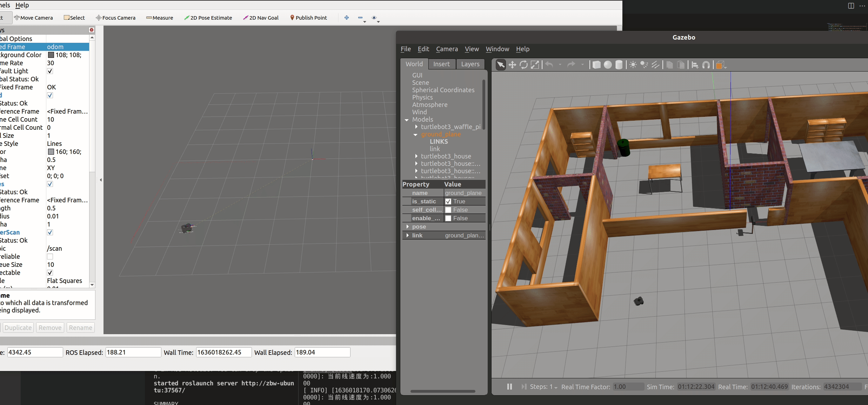Click the translate/move icon in Gazebo toolbar
868x405 pixels.
512,65
